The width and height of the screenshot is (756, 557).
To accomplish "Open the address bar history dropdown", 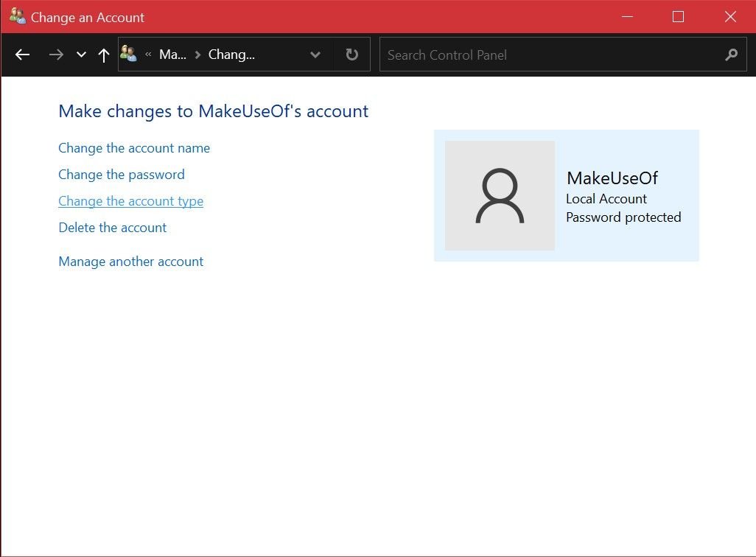I will coord(315,55).
